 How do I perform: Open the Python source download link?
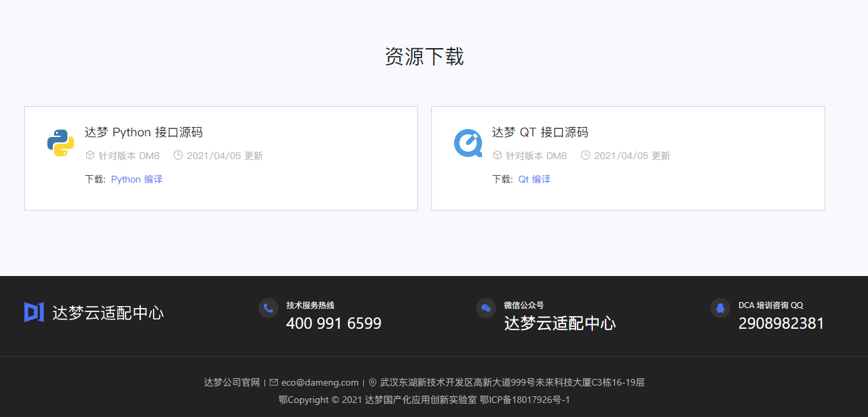point(126,179)
